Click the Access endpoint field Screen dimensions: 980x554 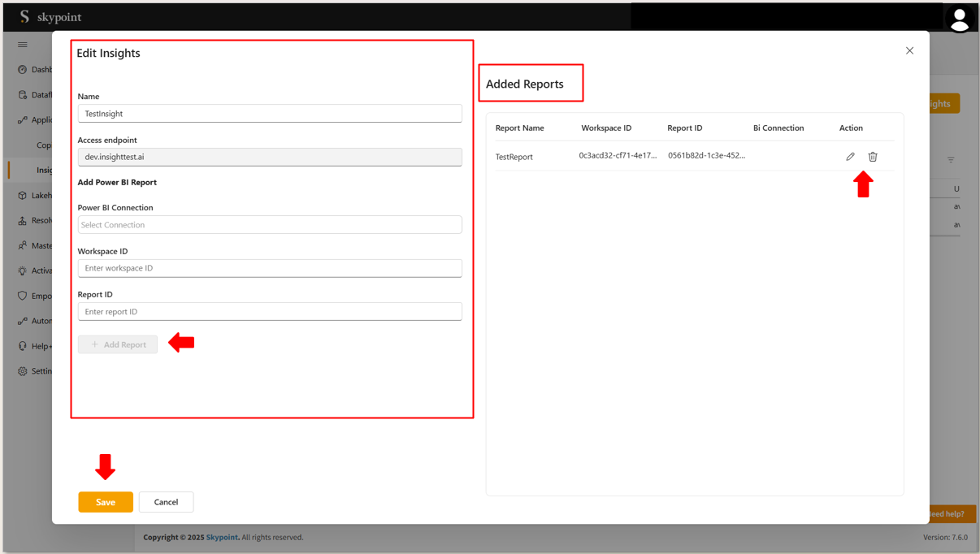click(x=270, y=157)
